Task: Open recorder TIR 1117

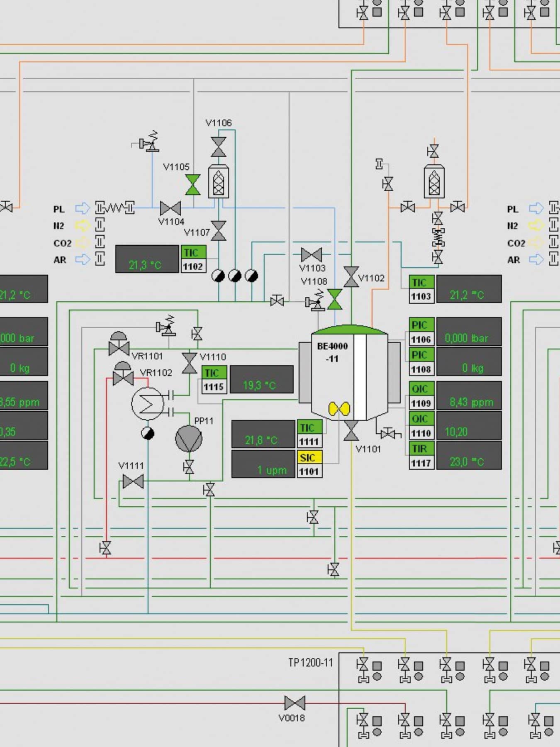Action: coord(421,455)
